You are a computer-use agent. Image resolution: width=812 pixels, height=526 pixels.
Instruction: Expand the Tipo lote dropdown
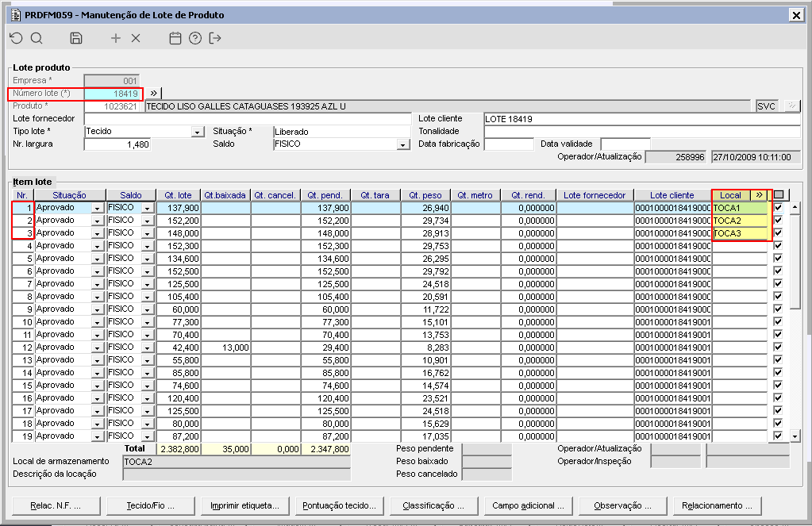(x=198, y=132)
